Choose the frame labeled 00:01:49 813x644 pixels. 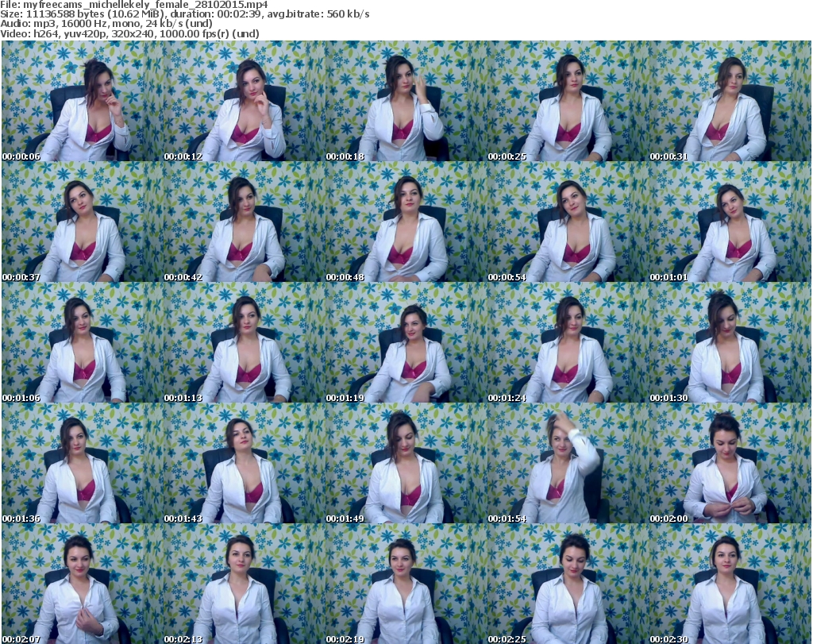pos(406,464)
